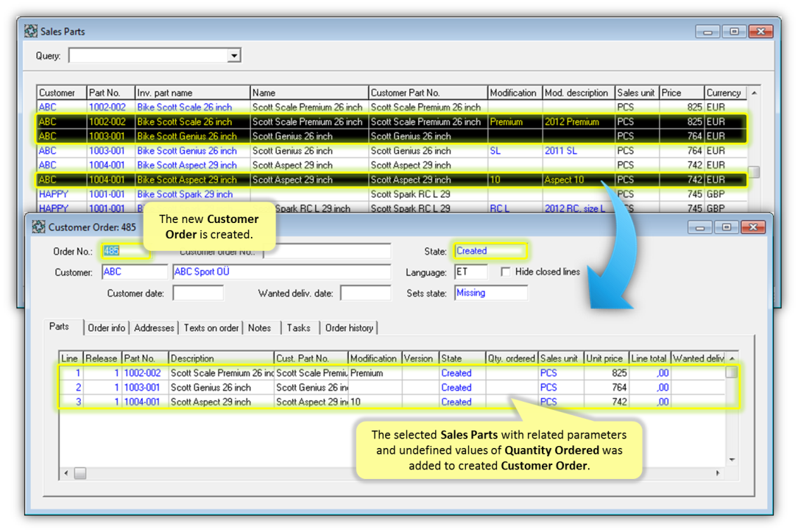Sort Sales Parts by Part No. header

tap(110, 93)
